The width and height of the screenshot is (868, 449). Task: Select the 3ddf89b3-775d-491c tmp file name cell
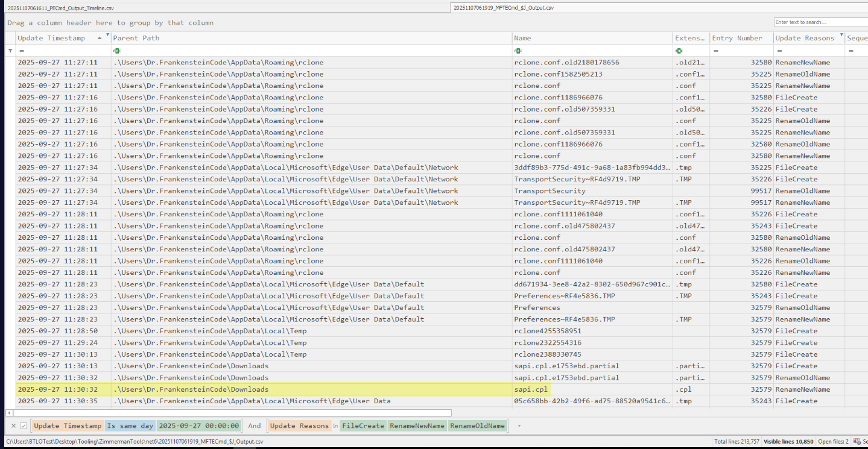(x=593, y=168)
